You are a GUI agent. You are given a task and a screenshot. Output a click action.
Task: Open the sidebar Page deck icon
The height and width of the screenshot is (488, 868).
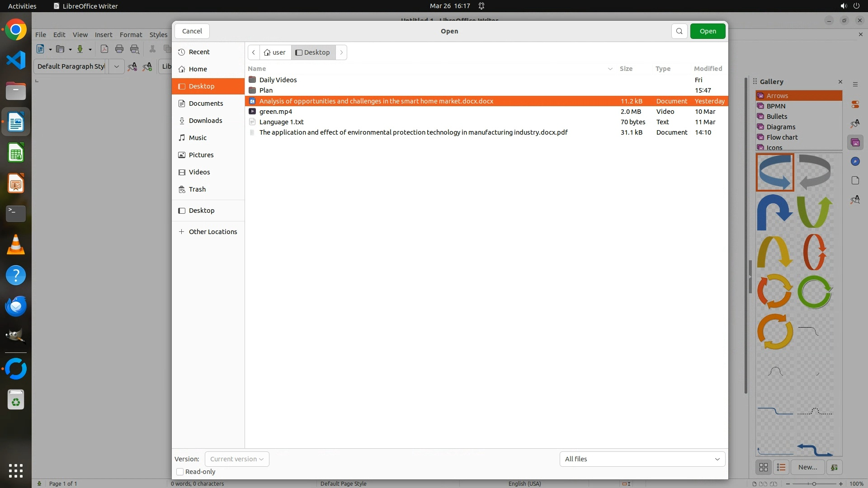[x=855, y=181]
